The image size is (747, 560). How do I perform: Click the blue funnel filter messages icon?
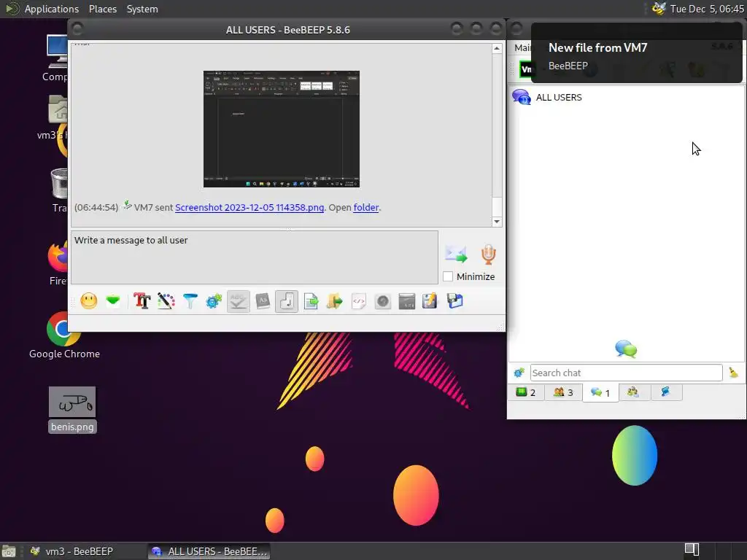(190, 301)
